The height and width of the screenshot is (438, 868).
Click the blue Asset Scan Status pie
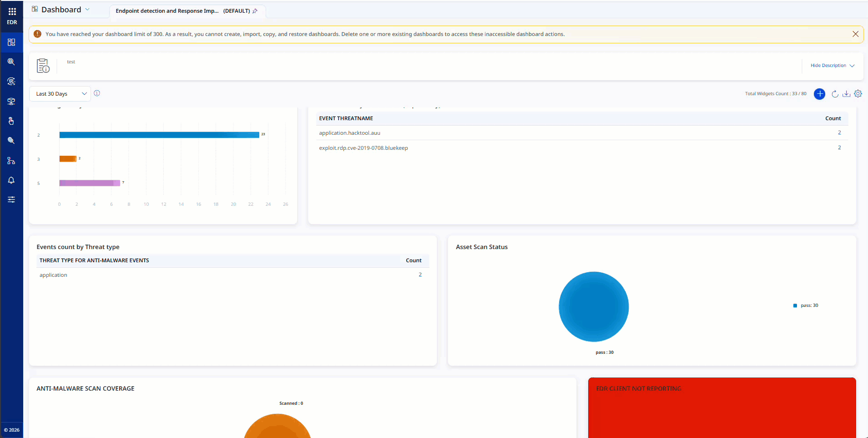tap(594, 307)
